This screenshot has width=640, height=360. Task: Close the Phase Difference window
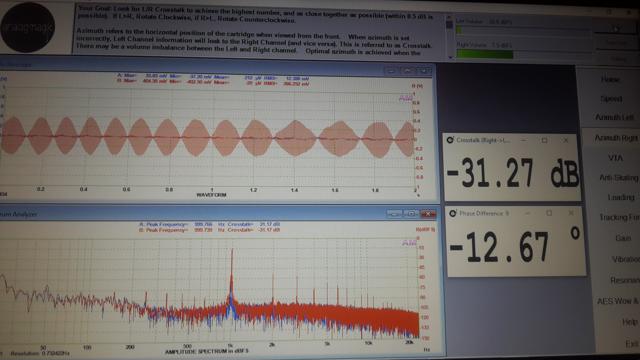571,213
